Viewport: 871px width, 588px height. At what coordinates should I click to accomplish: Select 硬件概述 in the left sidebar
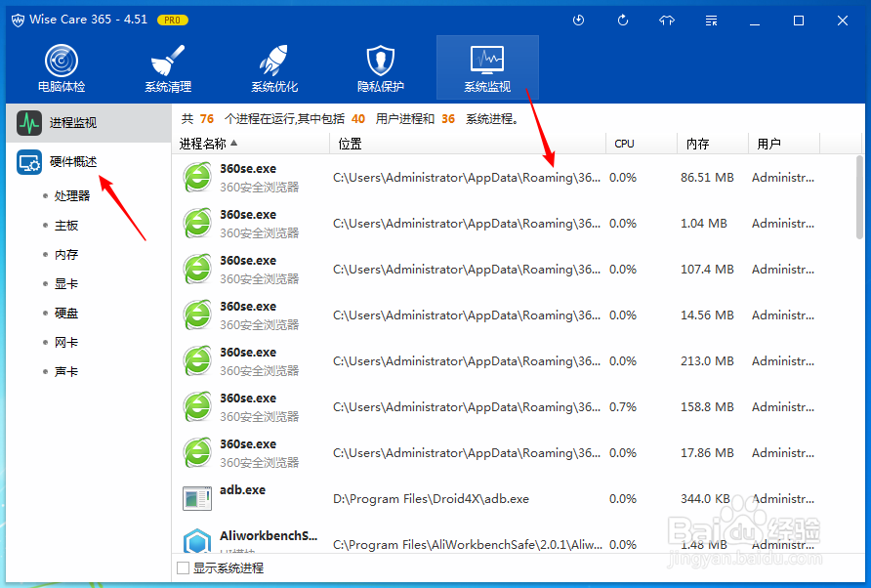(x=88, y=162)
